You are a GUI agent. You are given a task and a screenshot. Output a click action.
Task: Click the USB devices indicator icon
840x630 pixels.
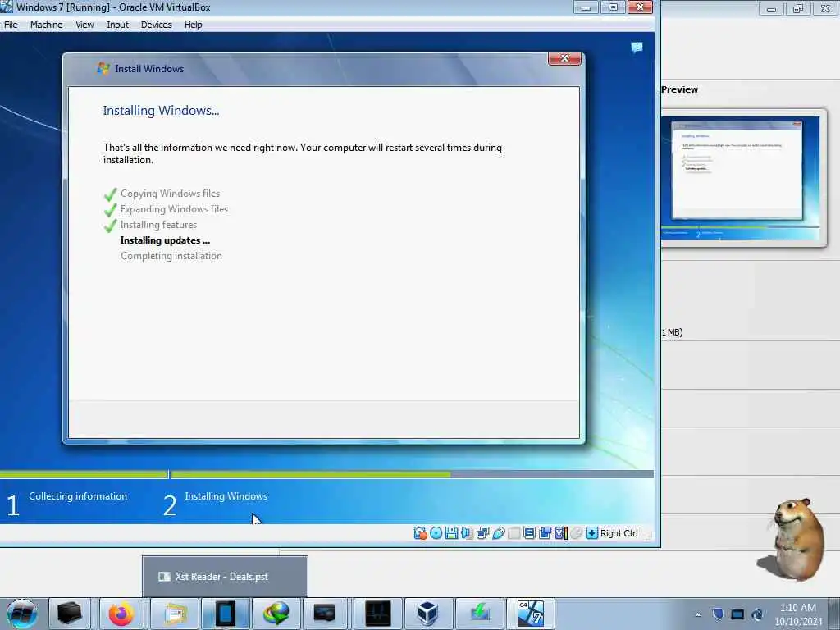click(498, 533)
